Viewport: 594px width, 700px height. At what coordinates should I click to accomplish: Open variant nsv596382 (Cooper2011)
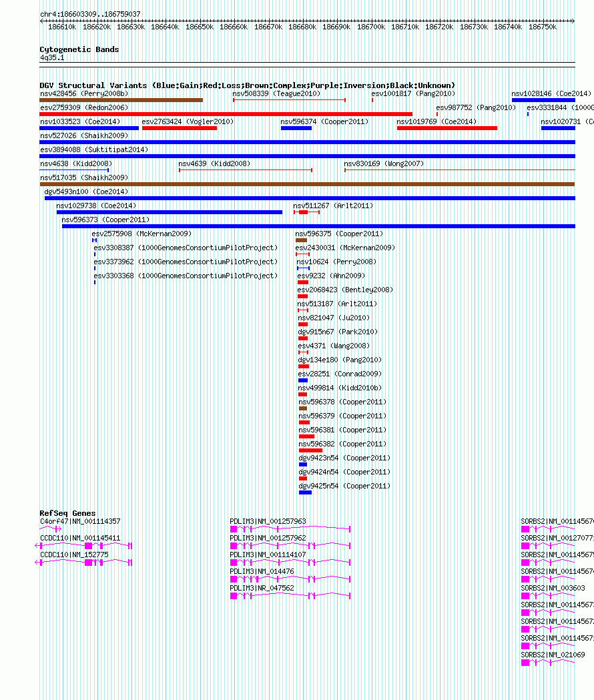[x=342, y=444]
